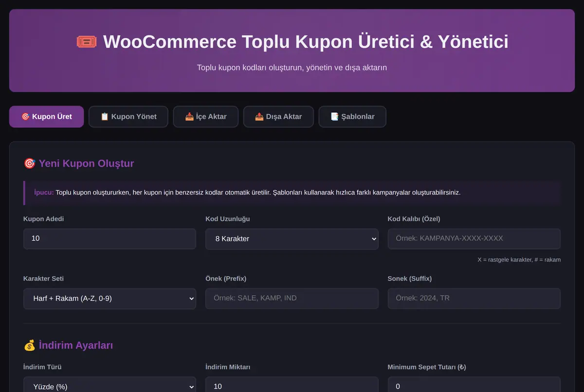This screenshot has width=584, height=392.
Task: Switch to the Kupon Yönet tab
Action: (128, 117)
